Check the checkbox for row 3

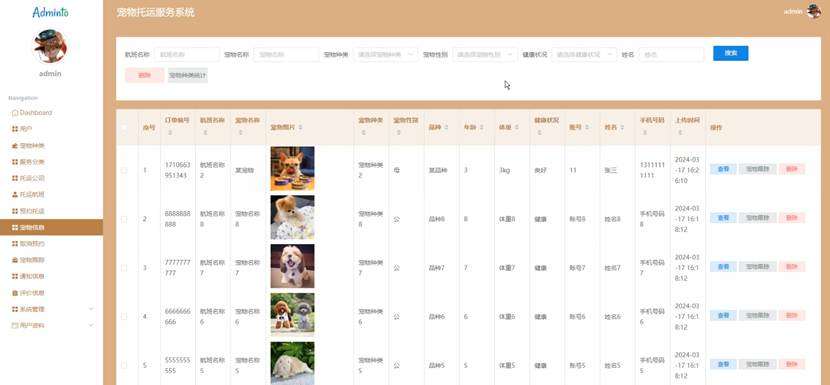click(x=124, y=268)
